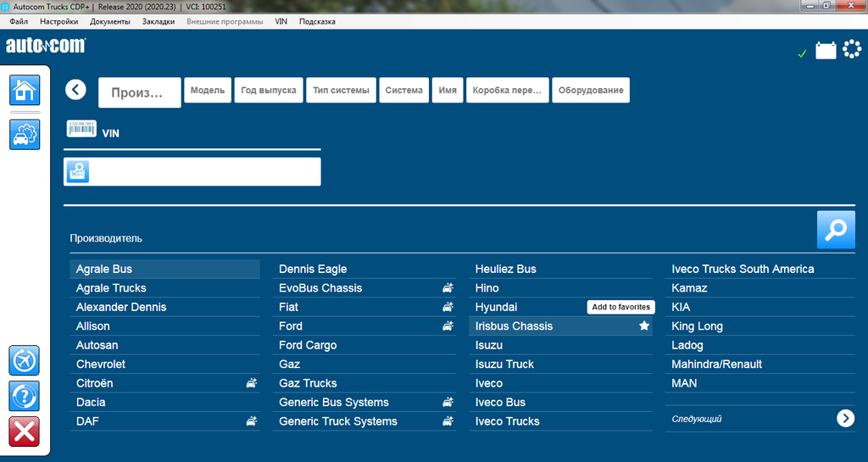Select manufacturer MAN
Viewport: 868px width, 462px height.
click(x=760, y=383)
